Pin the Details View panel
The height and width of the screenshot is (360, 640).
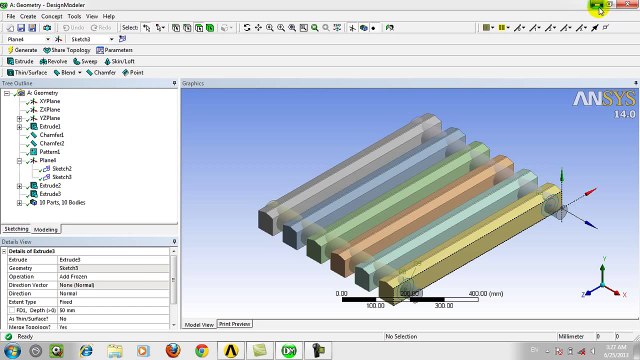point(174,242)
